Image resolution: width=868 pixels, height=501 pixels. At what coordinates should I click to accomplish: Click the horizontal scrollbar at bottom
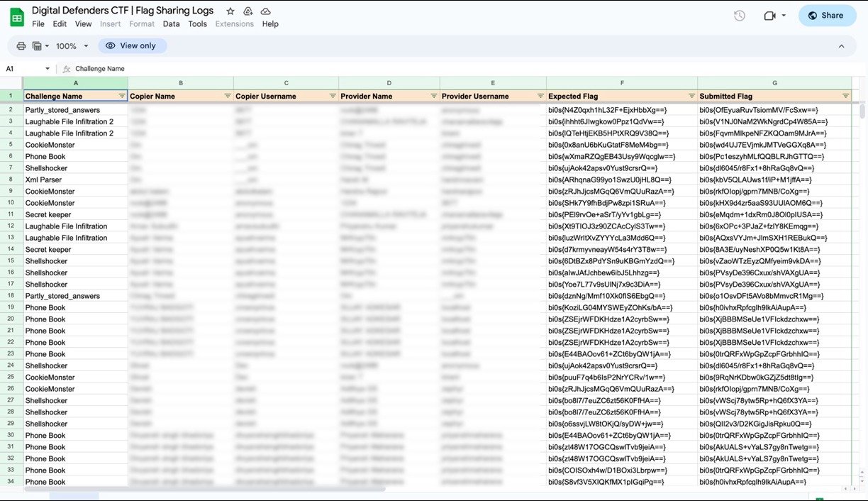pos(204,489)
